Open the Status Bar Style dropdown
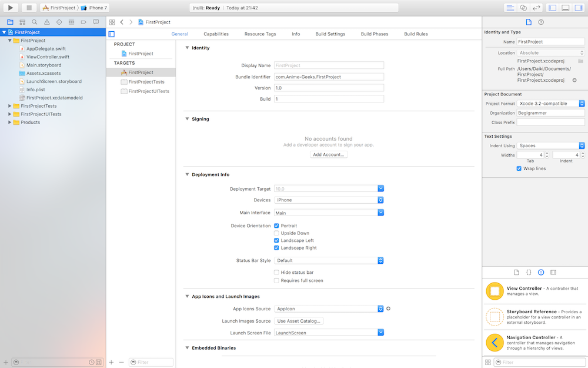The image size is (588, 368). [329, 260]
